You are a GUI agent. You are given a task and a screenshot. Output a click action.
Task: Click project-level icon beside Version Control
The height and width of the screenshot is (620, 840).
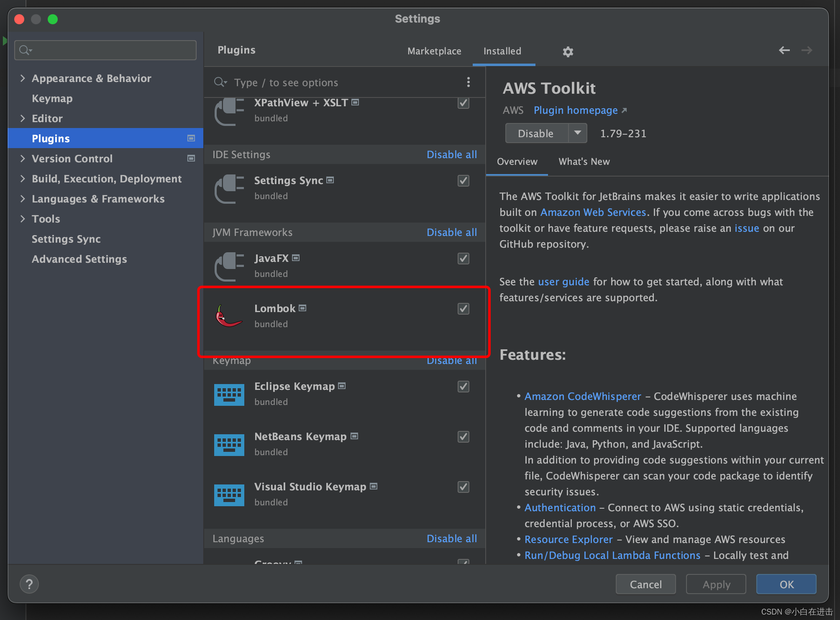click(x=191, y=158)
